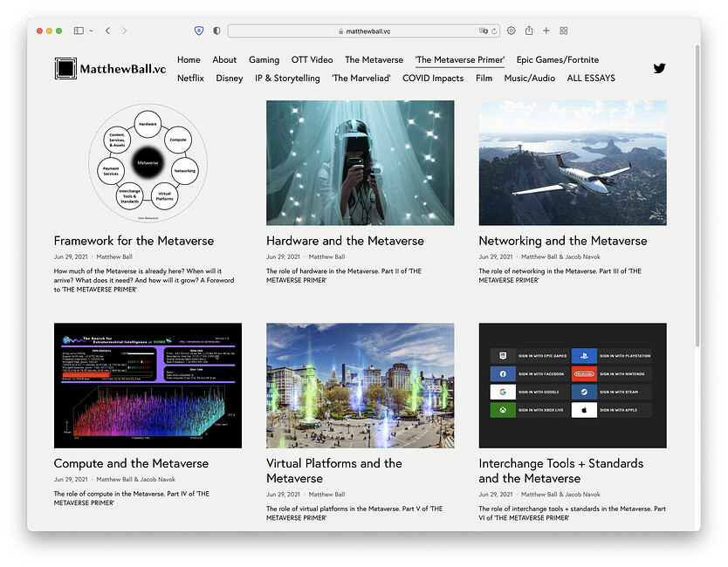Viewport: 728px width, 567px height.
Task: Add a new tab with plus icon
Action: 546,31
